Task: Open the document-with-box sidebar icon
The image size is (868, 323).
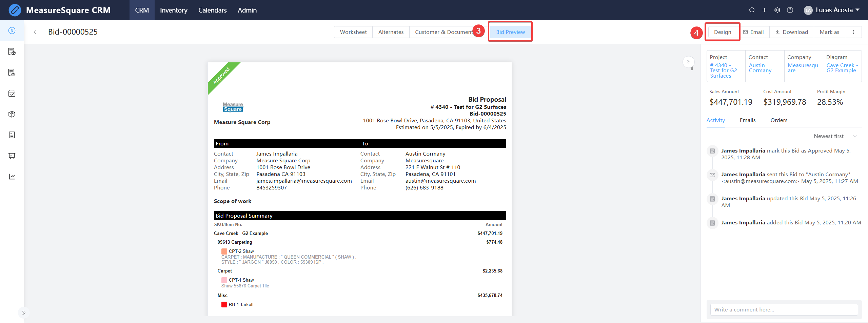Action: point(12,52)
